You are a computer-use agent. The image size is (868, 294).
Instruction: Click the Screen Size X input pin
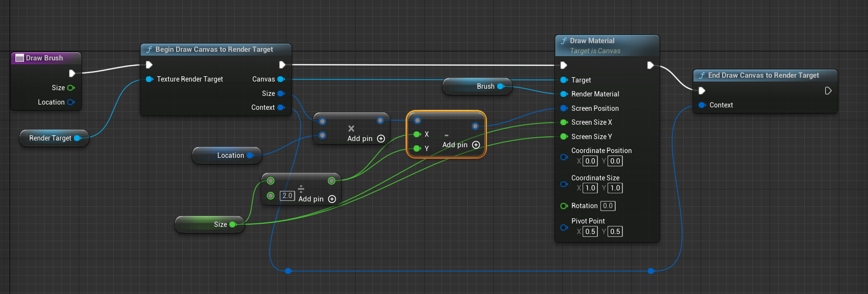click(564, 122)
